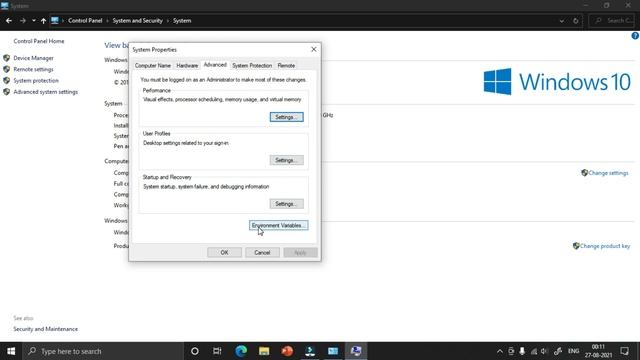This screenshot has height=360, width=640.
Task: Close the System Properties dialog
Action: point(313,49)
